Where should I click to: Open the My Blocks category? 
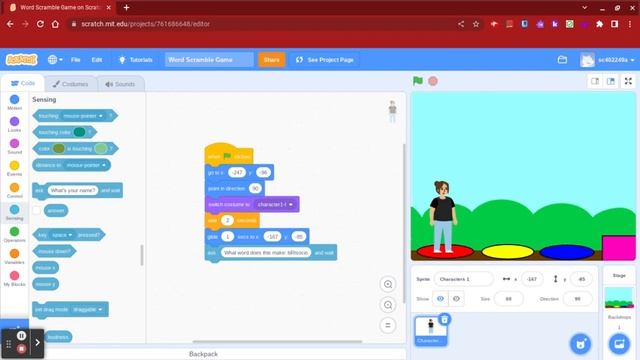[x=14, y=278]
